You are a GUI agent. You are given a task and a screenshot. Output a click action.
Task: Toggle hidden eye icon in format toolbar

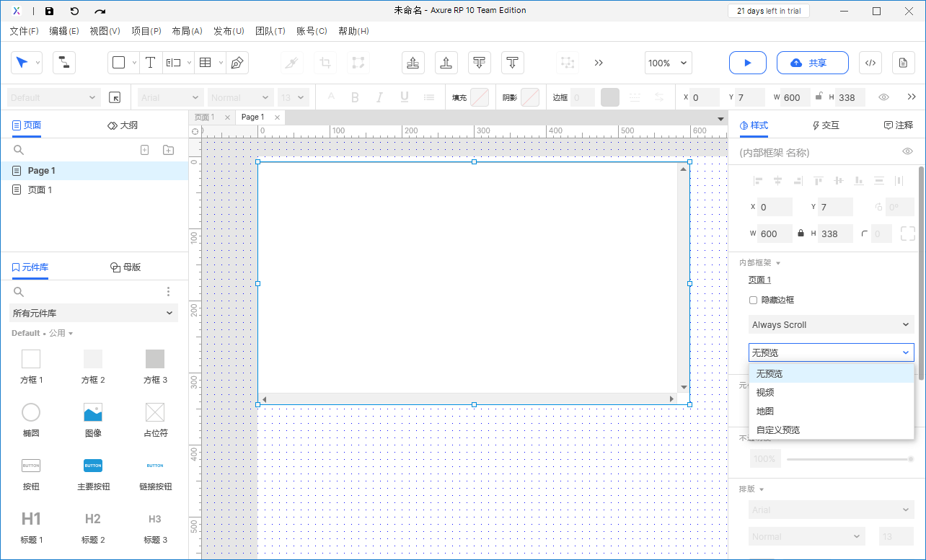pos(883,97)
